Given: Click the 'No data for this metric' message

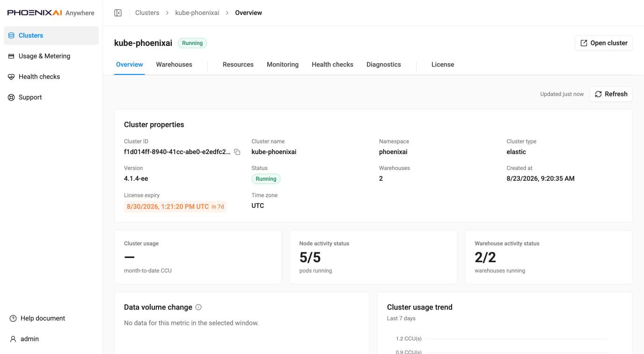Looking at the screenshot, I should click(191, 323).
